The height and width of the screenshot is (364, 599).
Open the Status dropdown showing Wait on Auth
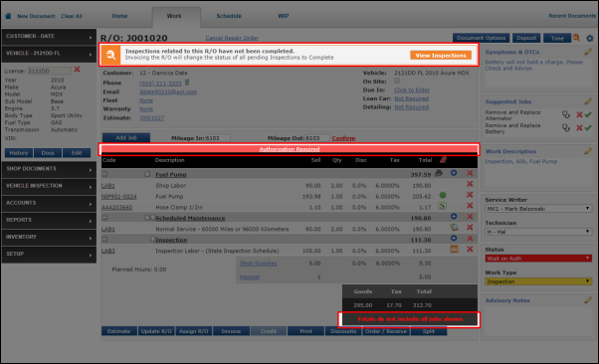click(538, 259)
